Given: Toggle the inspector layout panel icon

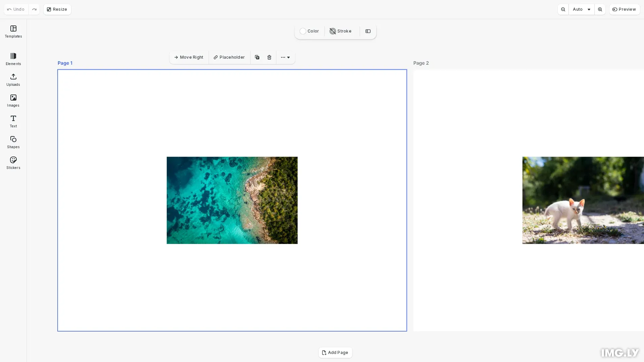Looking at the screenshot, I should point(368,31).
